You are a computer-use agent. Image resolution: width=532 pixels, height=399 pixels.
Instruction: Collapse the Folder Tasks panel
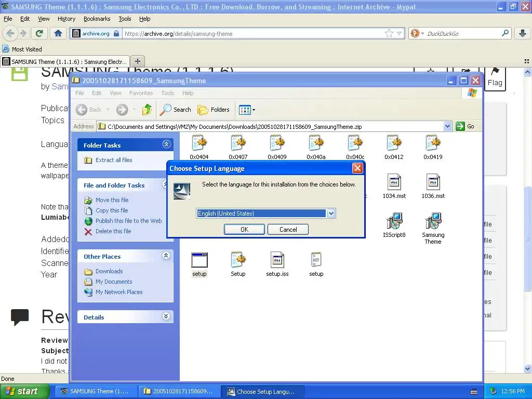pyautogui.click(x=166, y=144)
